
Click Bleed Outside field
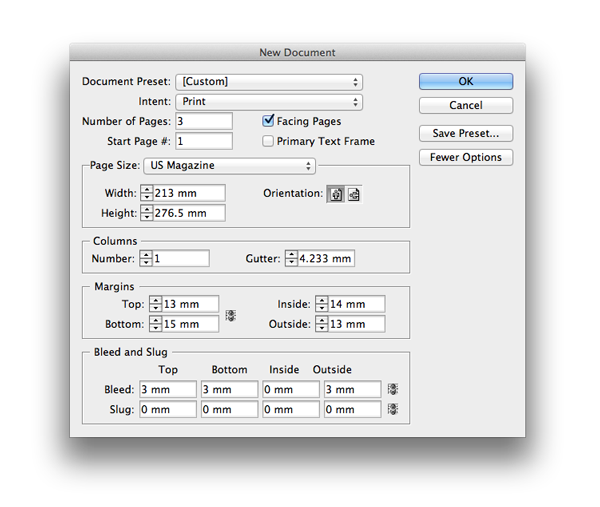pyautogui.click(x=353, y=389)
